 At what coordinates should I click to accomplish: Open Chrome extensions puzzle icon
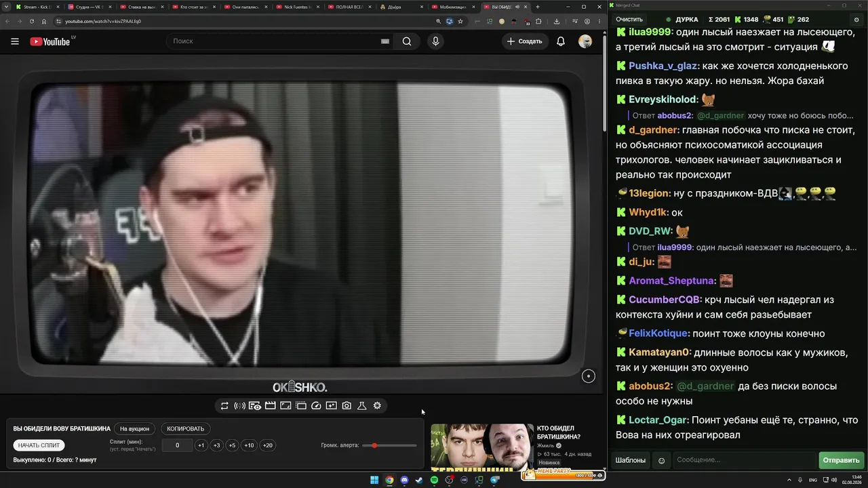click(539, 21)
